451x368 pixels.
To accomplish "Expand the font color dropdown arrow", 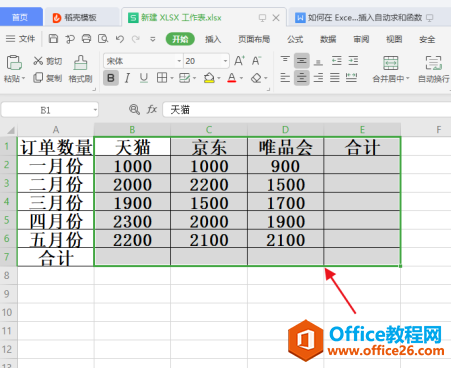I will 242,78.
